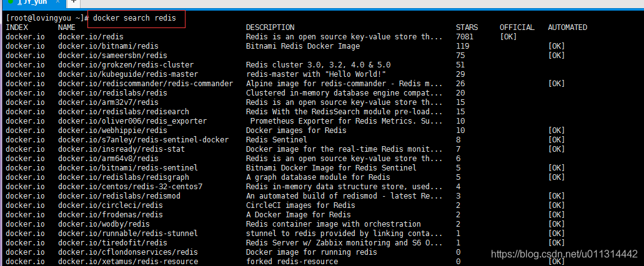Click 'Redis cluster 3.0, 3.2, 4.0 & 5.0' description
This screenshot has width=644, height=266.
(x=319, y=65)
